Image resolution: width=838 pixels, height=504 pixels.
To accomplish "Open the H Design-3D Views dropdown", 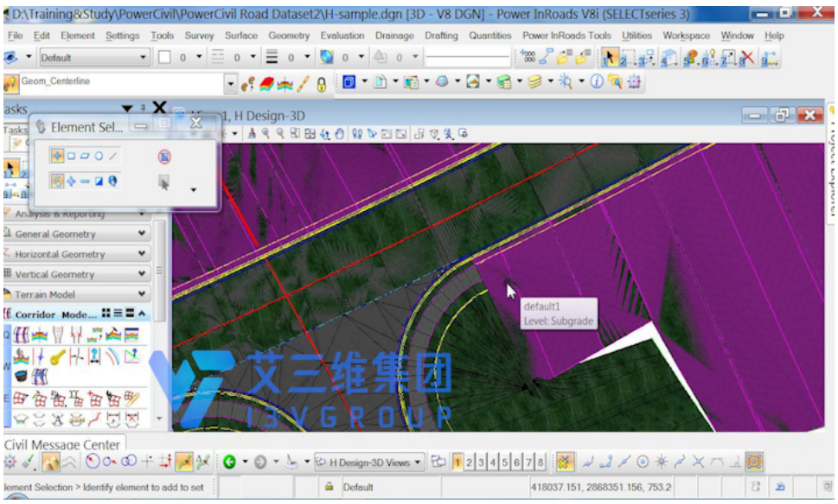I will click(368, 463).
